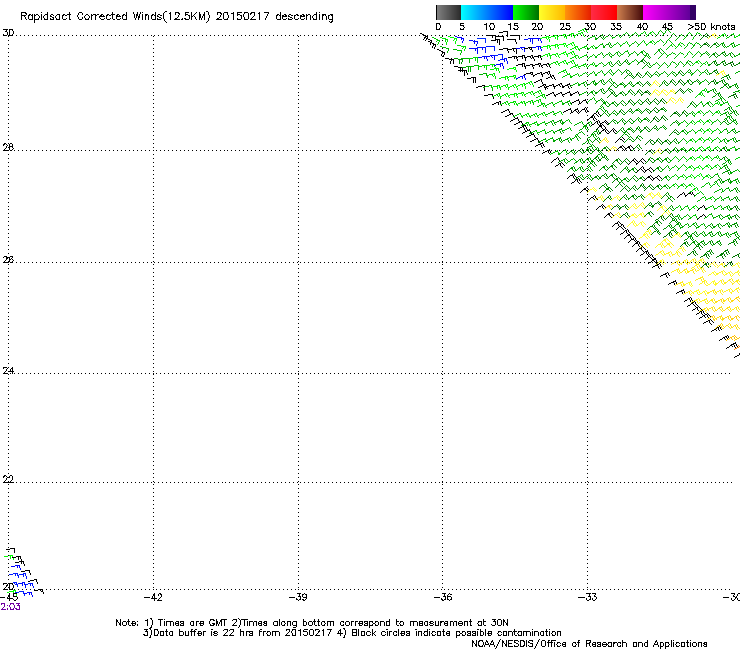
Task: Click the gray 0-5 knots color swatch
Action: coord(448,12)
